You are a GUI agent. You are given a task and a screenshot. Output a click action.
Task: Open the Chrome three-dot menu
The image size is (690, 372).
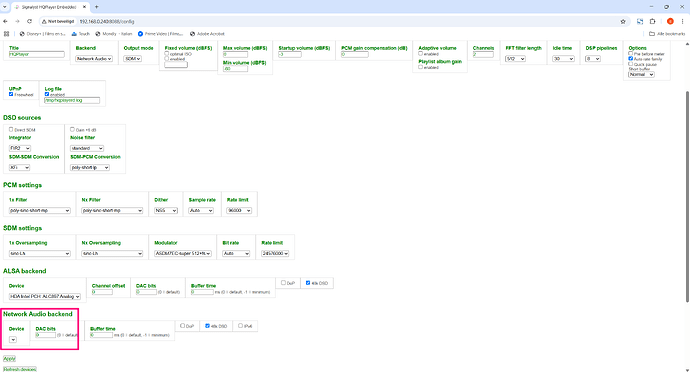pos(683,21)
